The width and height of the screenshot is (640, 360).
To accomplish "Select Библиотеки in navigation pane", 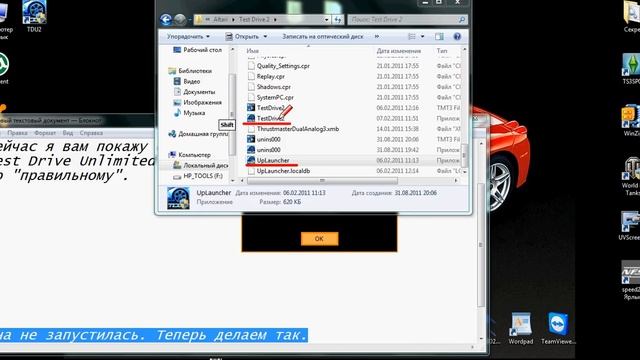I will point(190,71).
